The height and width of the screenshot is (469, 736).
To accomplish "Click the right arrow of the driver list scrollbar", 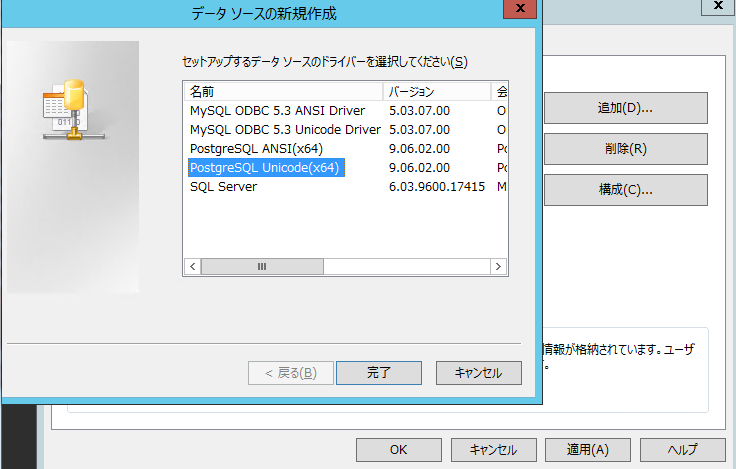I will point(498,267).
